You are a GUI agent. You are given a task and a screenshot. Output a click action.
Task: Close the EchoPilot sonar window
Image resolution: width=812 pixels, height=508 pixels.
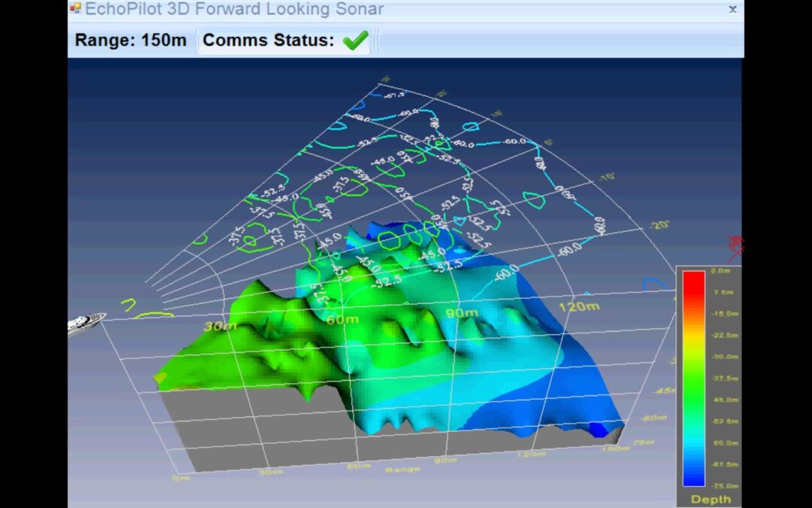click(x=733, y=10)
